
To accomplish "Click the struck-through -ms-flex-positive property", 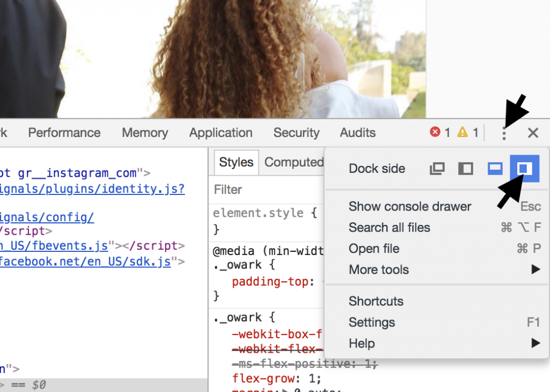I will coord(305,364).
